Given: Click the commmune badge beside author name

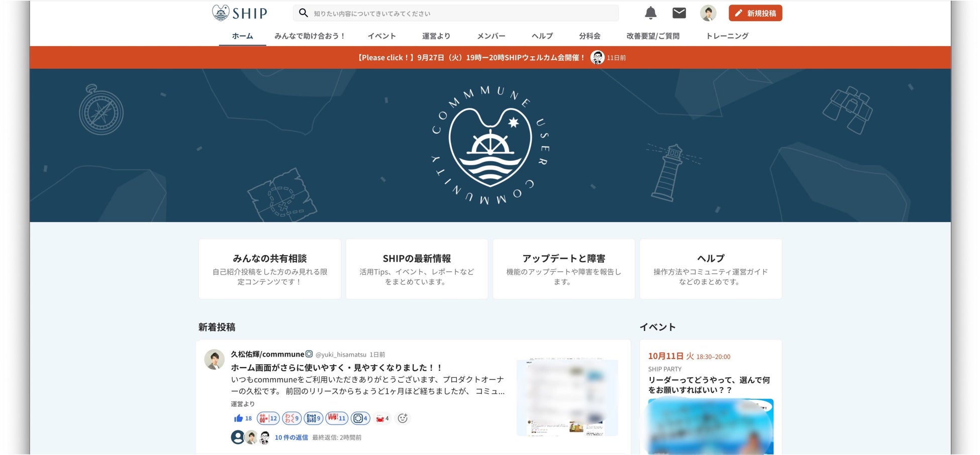Looking at the screenshot, I should [x=309, y=354].
